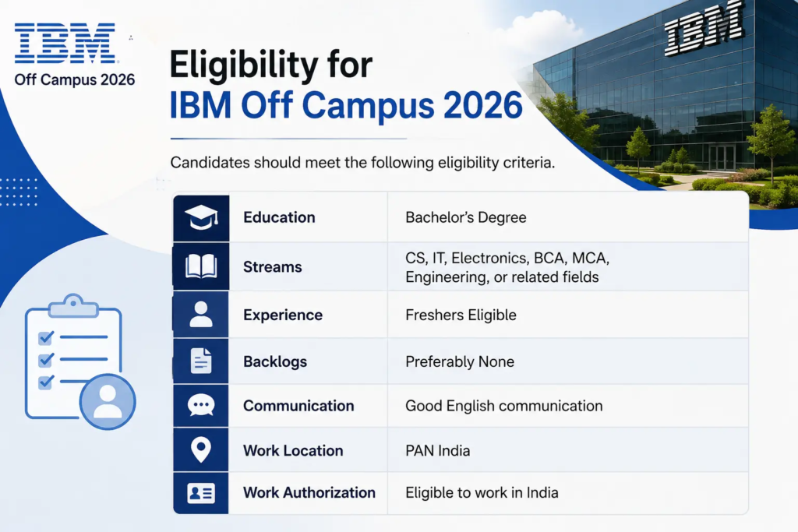The image size is (798, 532).
Task: Click the Freshers Eligible text
Action: click(x=461, y=315)
